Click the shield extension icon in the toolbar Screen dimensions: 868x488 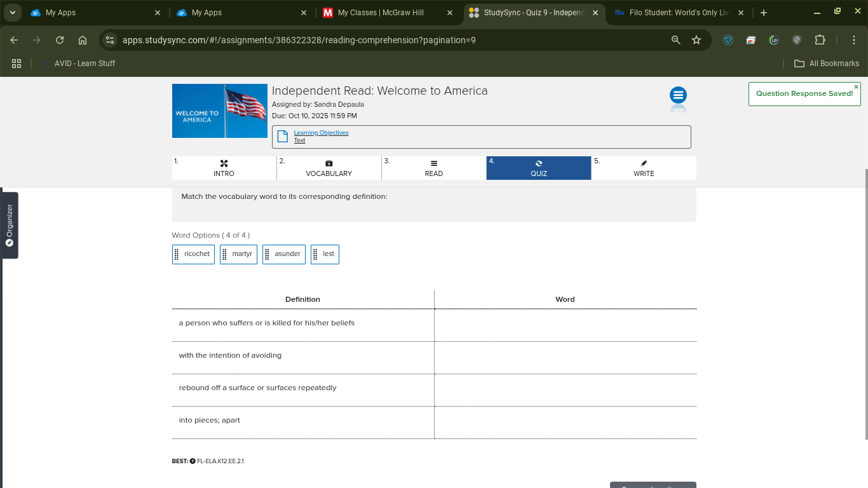pyautogui.click(x=797, y=40)
